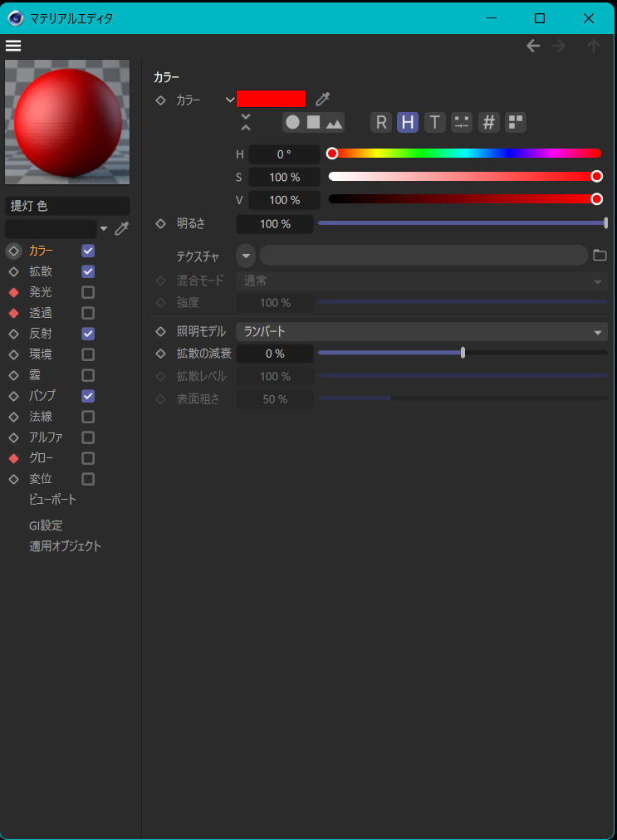Switch to color spectrum square icon

point(313,123)
